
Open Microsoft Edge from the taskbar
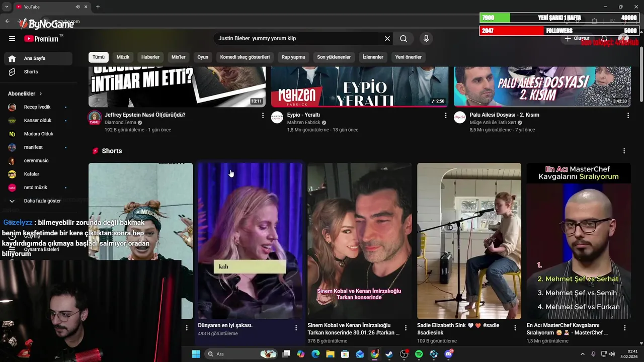pos(315,354)
